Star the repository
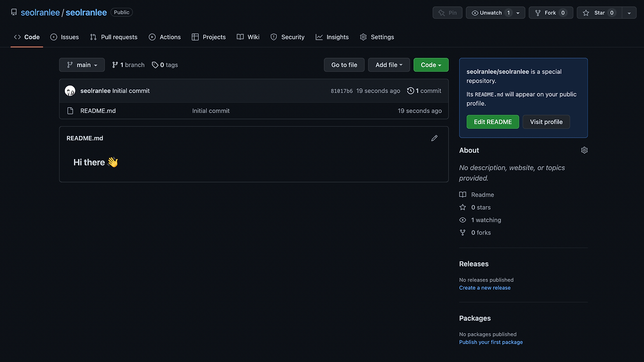This screenshot has height=362, width=644. (599, 13)
